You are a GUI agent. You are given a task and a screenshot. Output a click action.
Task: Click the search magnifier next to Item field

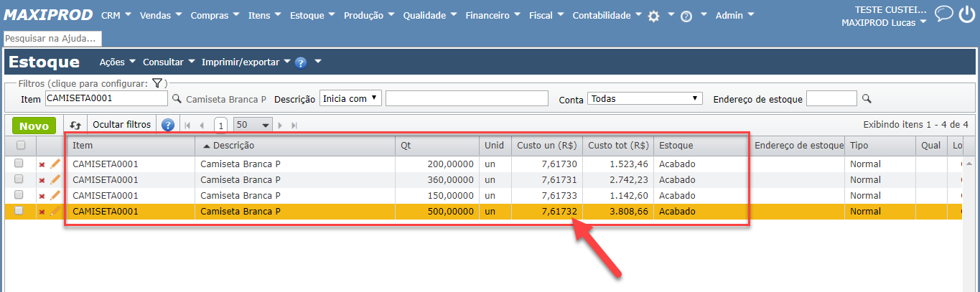pos(177,98)
